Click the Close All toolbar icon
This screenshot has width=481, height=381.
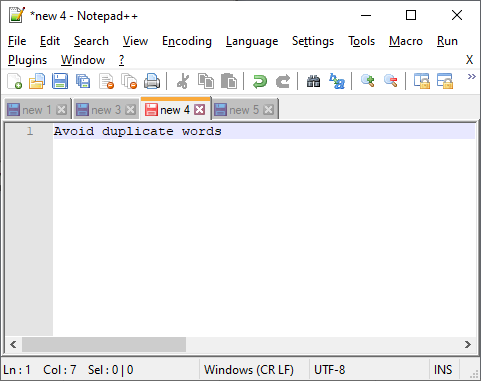coord(129,81)
